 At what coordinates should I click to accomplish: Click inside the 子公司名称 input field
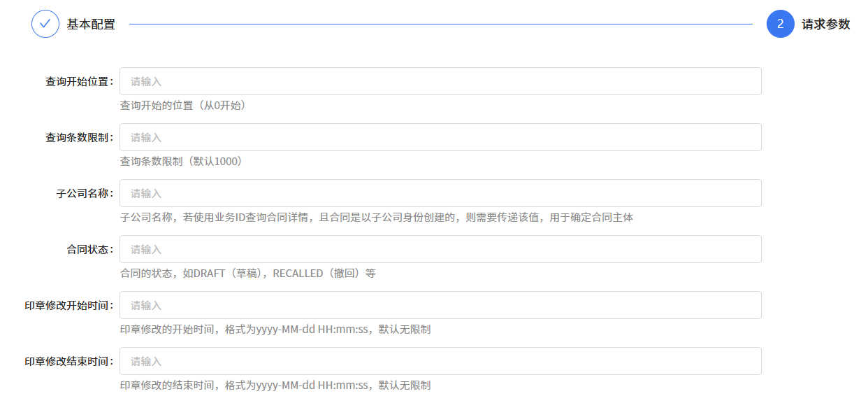coord(440,193)
